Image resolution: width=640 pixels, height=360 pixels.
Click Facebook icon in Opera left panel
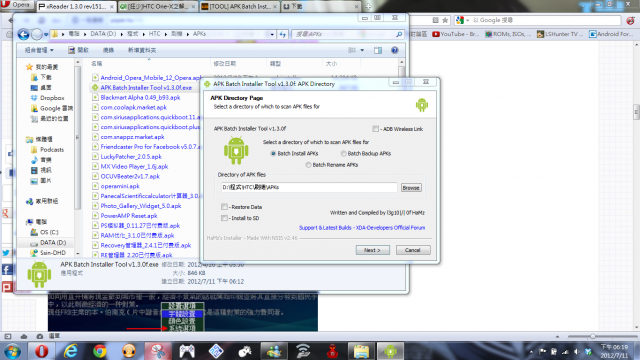point(7,269)
